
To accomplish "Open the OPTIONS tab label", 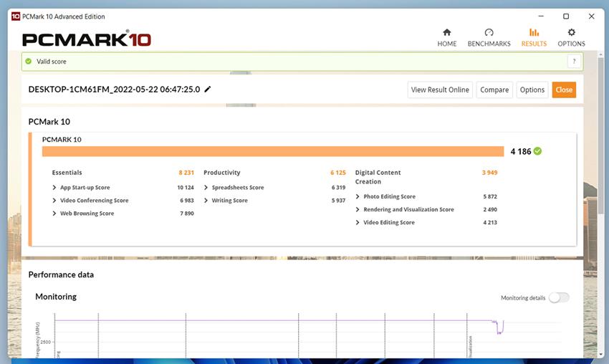I will [x=571, y=44].
